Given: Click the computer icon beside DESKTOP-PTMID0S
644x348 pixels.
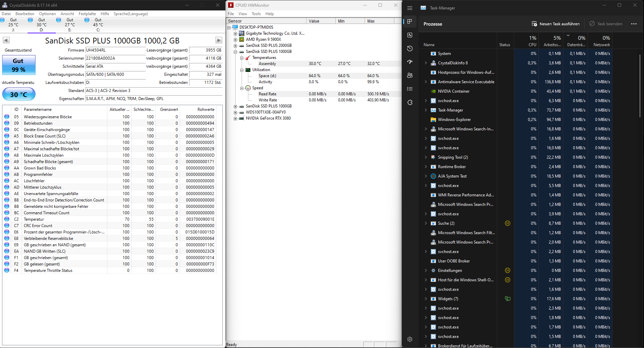Looking at the screenshot, I should tap(235, 27).
